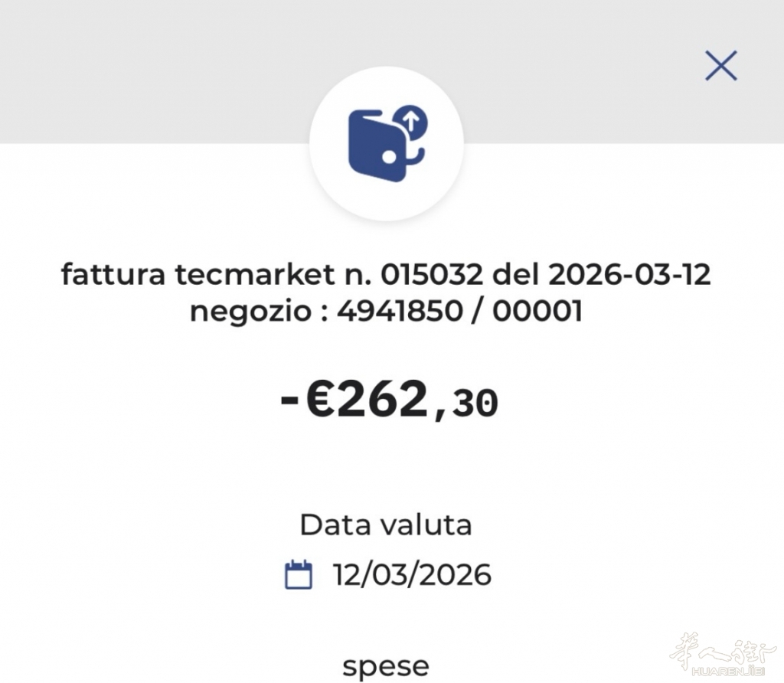Close the transaction detail with the X
784x683 pixels.
[720, 66]
